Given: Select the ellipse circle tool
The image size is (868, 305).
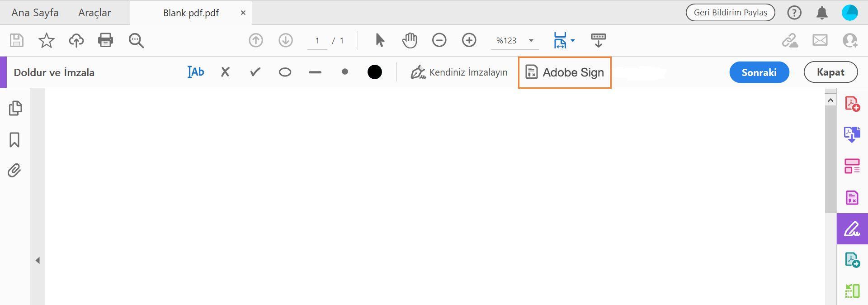Looking at the screenshot, I should tap(285, 72).
